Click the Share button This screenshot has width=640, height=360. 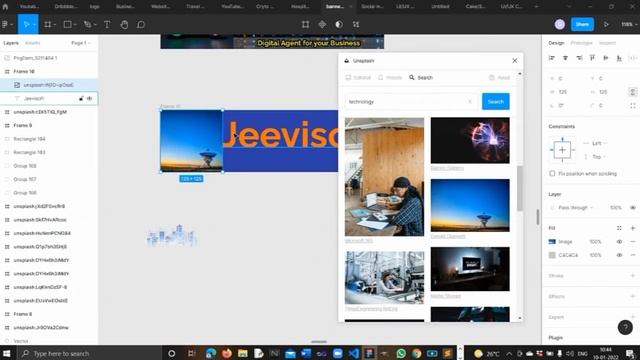click(x=582, y=24)
